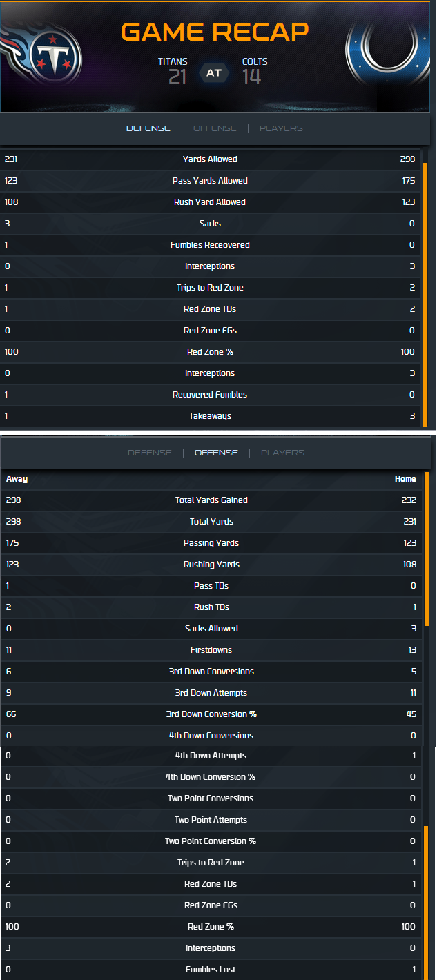Viewport: 437px width, 980px height.
Task: Switch to the upper PLAYERS tab
Action: [281, 128]
